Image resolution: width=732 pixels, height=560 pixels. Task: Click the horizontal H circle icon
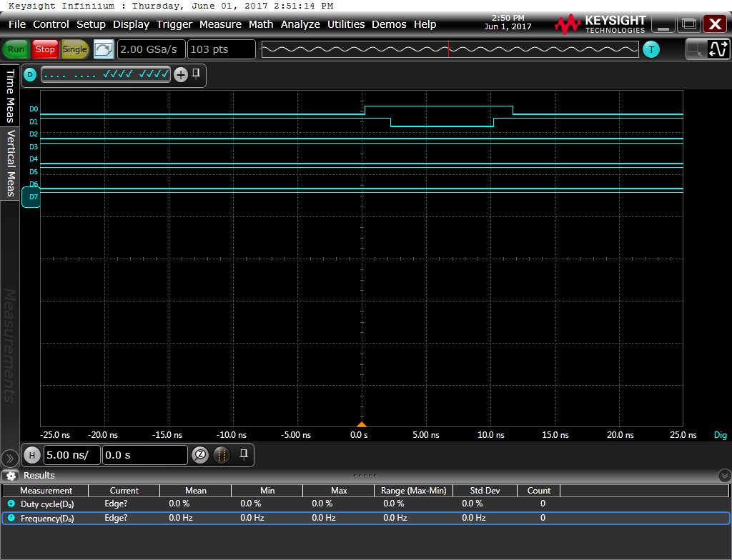(x=31, y=454)
